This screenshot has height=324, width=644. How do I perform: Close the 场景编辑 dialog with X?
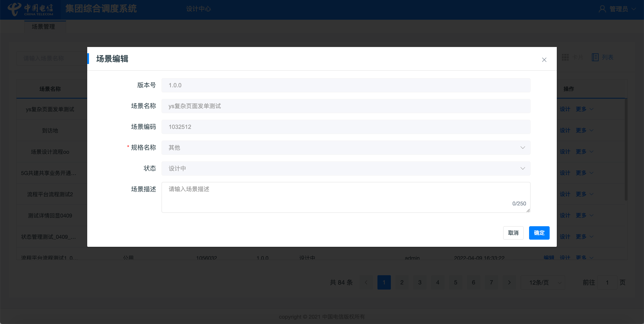click(544, 60)
